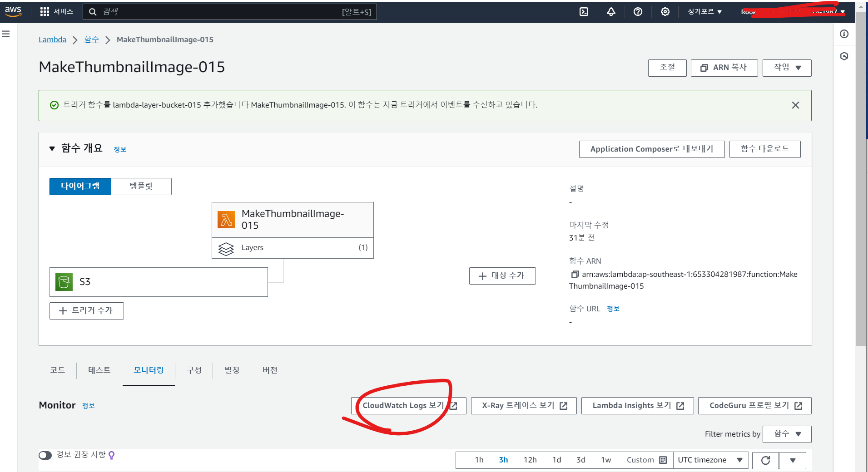Viewport: 868px width, 472px height.
Task: Open CloudWatch Logs 보기
Action: click(409, 406)
